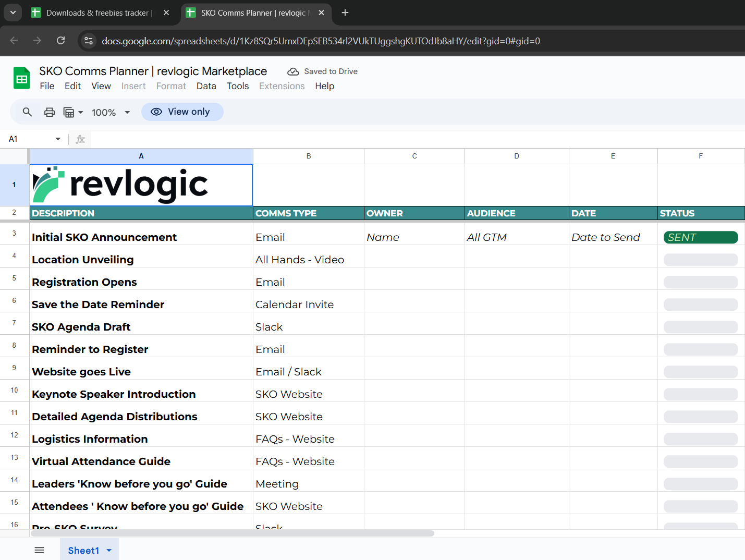Click the revlogic logo image
745x560 pixels.
click(x=120, y=185)
